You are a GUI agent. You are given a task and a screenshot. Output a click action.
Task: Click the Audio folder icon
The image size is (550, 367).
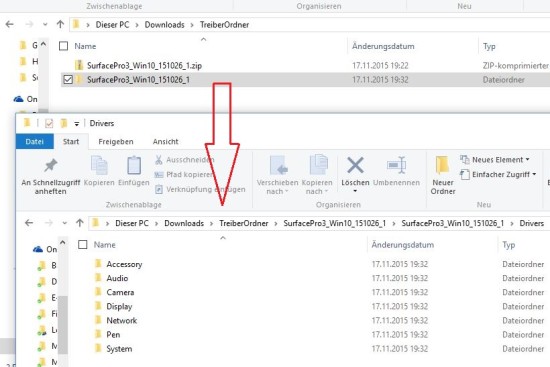pyautogui.click(x=99, y=278)
